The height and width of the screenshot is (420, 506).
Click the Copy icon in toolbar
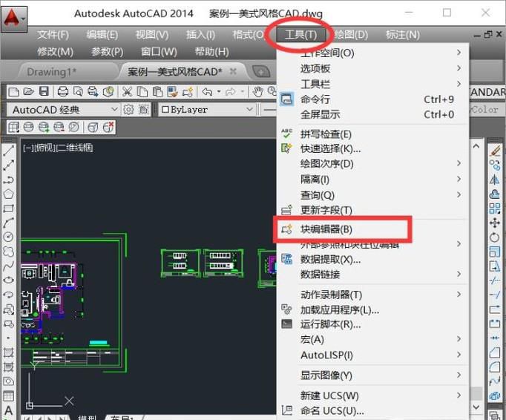click(x=142, y=92)
